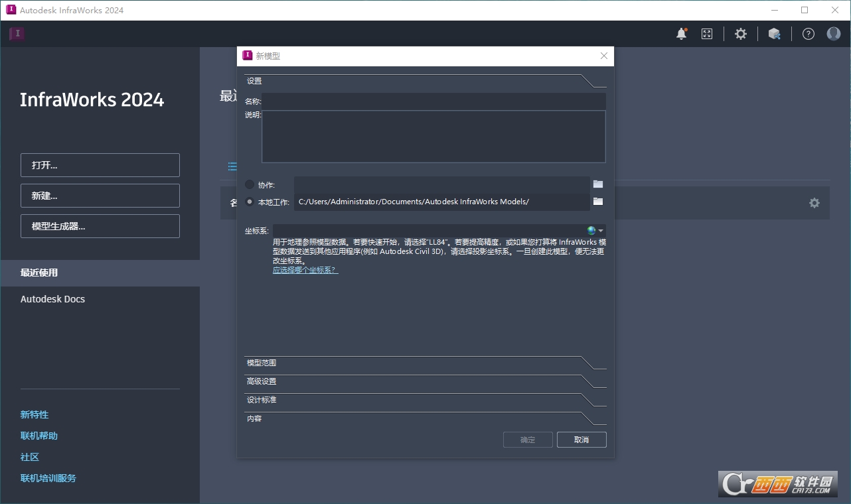
Task: Open the coordinate system globe picker
Action: tap(595, 230)
